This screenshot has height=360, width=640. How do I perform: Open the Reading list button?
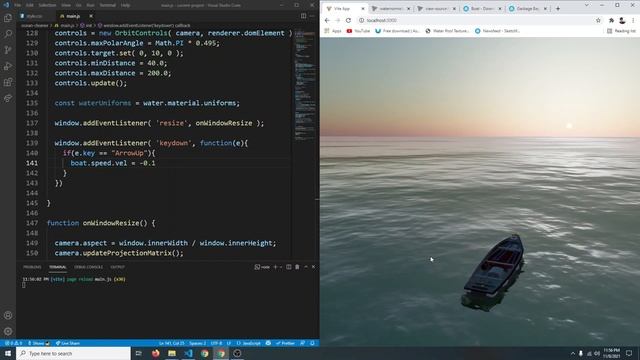621,31
